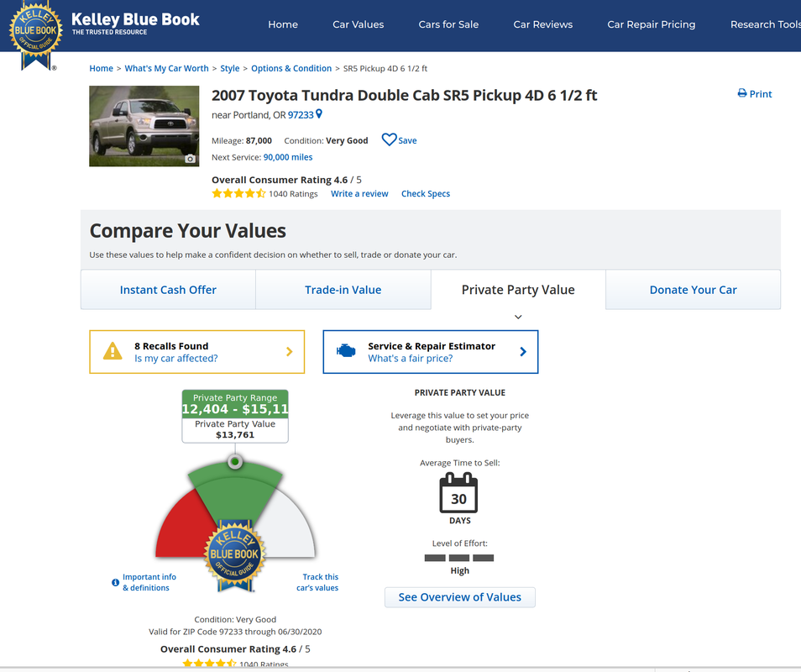Select the Private Party Value tab
The height and width of the screenshot is (672, 801).
click(x=518, y=290)
